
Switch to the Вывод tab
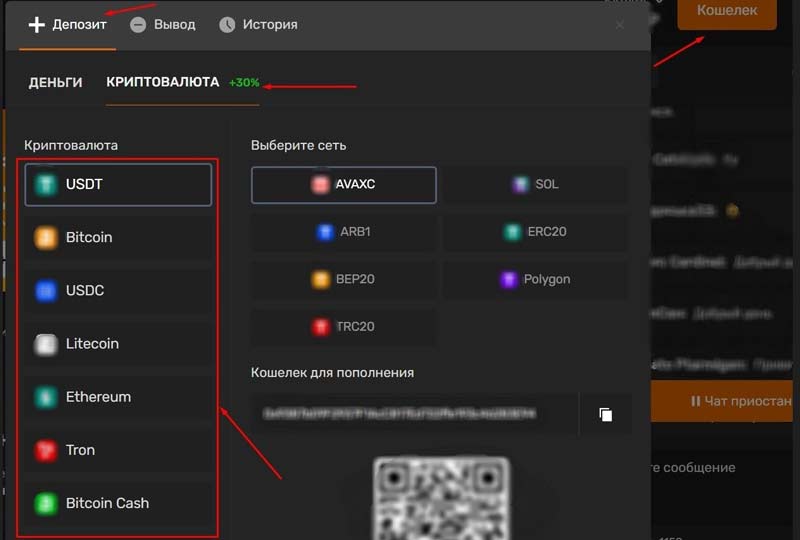(163, 24)
